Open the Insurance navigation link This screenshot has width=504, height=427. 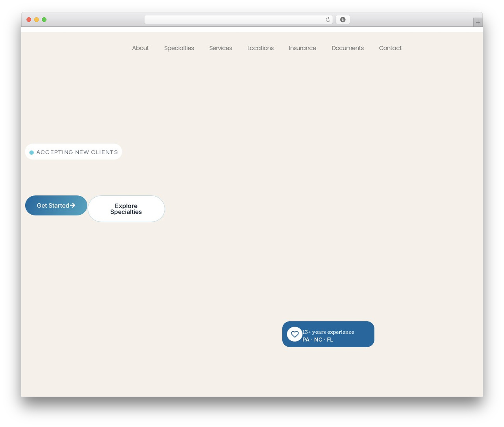click(302, 48)
